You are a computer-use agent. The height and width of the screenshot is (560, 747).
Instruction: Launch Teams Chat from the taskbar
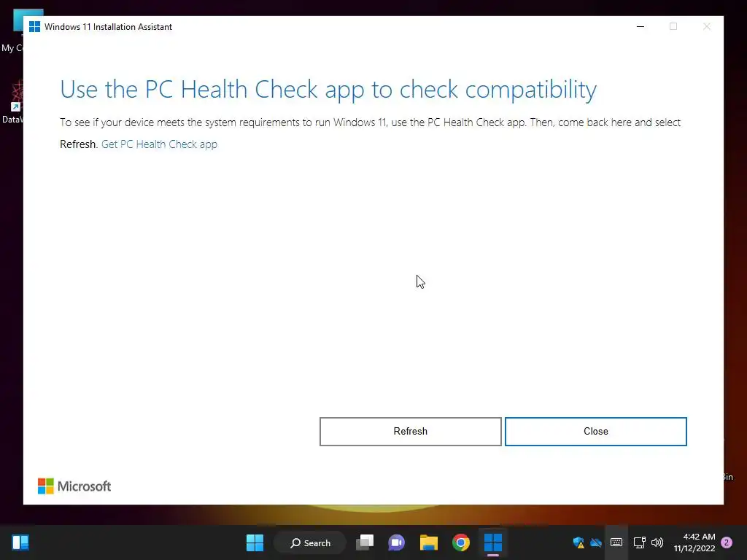(x=396, y=542)
